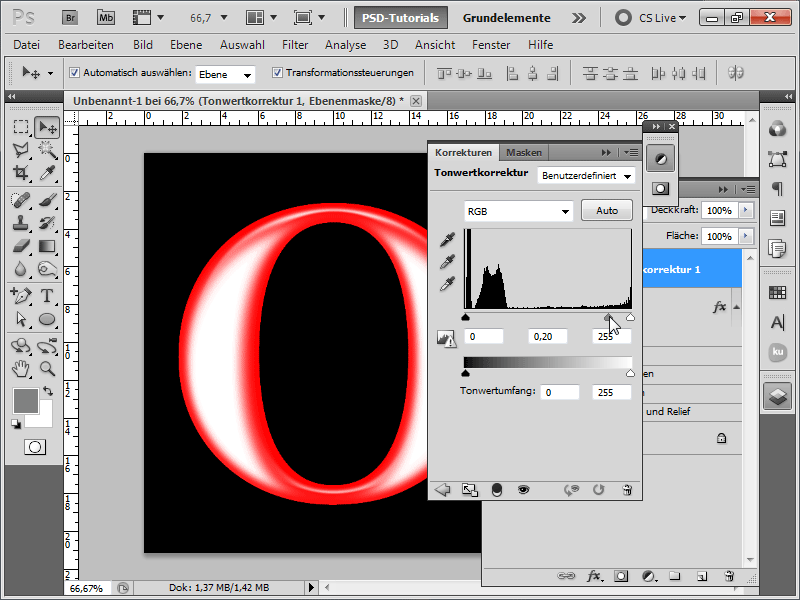This screenshot has height=600, width=800.
Task: Open the Fenster menu
Action: click(491, 45)
